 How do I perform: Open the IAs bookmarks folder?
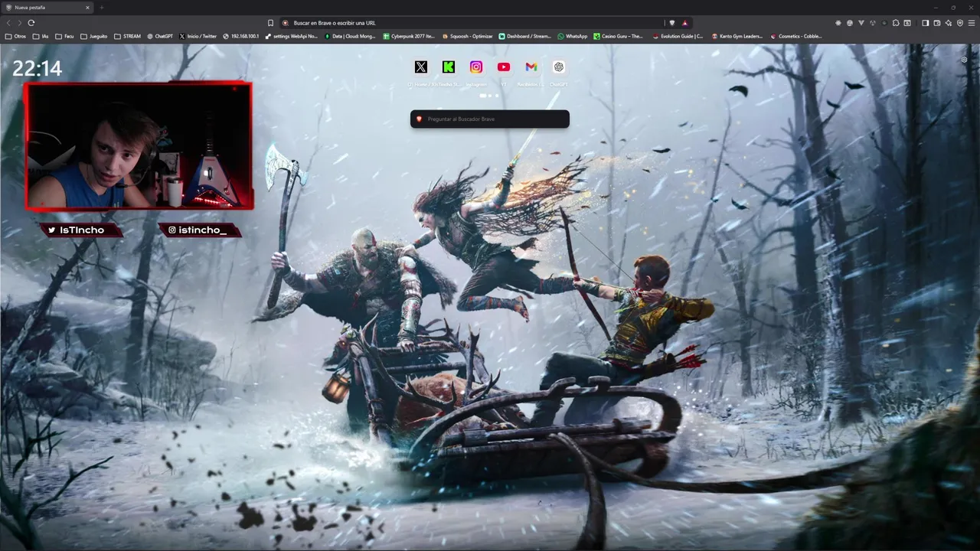point(41,36)
